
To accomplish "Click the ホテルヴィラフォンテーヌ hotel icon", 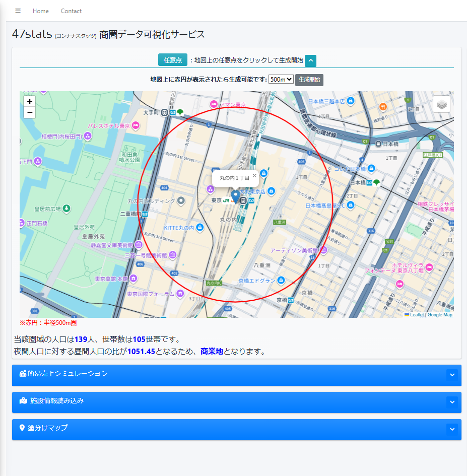I will [x=429, y=267].
